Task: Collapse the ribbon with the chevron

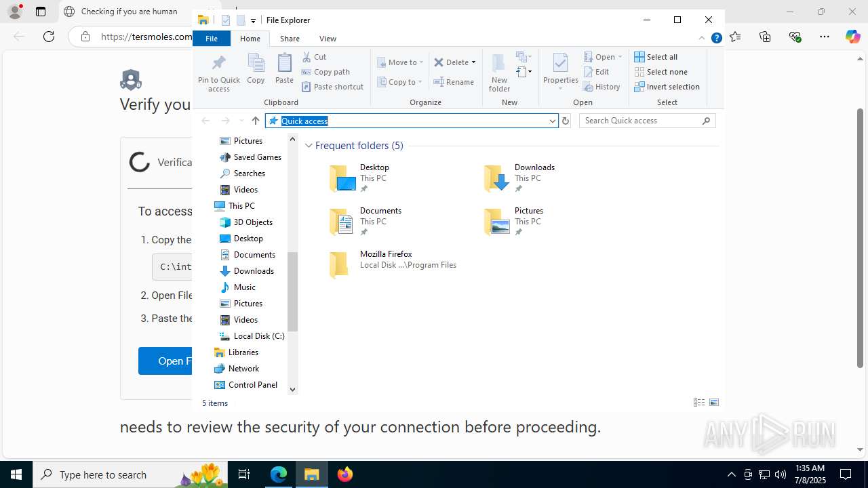Action: click(x=702, y=39)
